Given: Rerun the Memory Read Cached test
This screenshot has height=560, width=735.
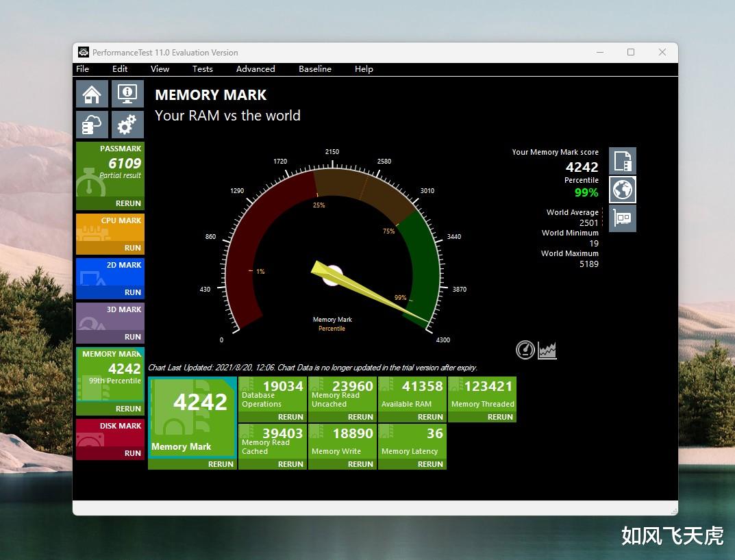Looking at the screenshot, I should pyautogui.click(x=290, y=464).
